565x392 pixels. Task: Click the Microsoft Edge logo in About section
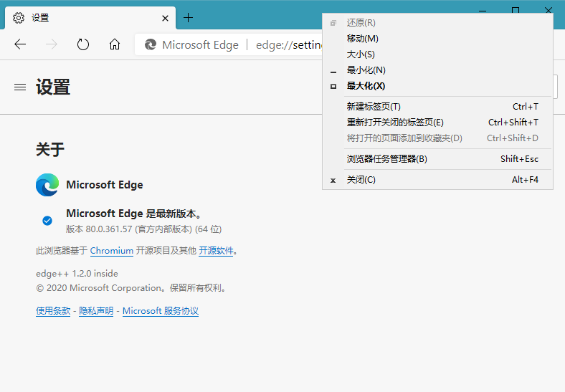point(47,185)
